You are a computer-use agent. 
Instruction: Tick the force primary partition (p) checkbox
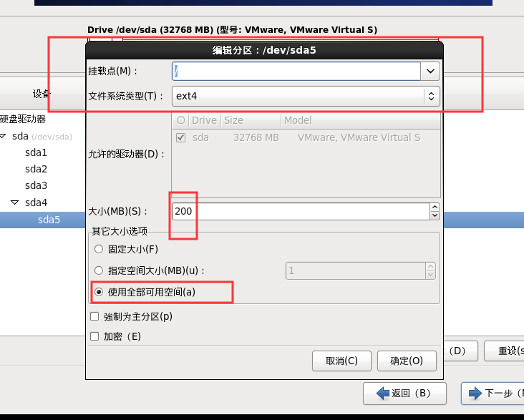coord(94,316)
